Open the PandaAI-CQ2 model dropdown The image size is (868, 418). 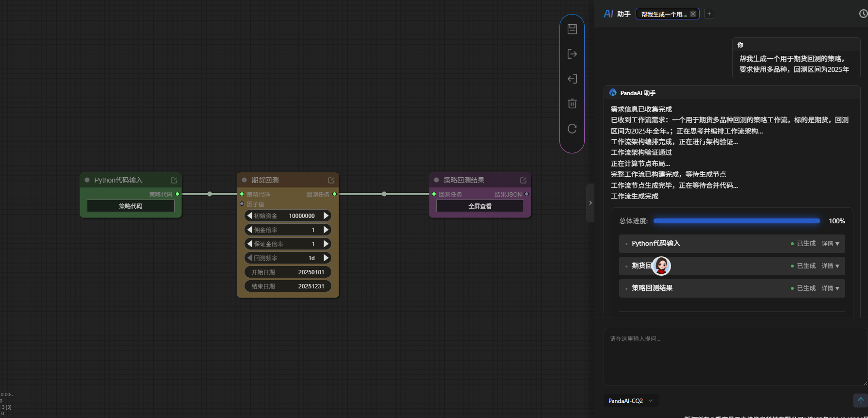[630, 401]
